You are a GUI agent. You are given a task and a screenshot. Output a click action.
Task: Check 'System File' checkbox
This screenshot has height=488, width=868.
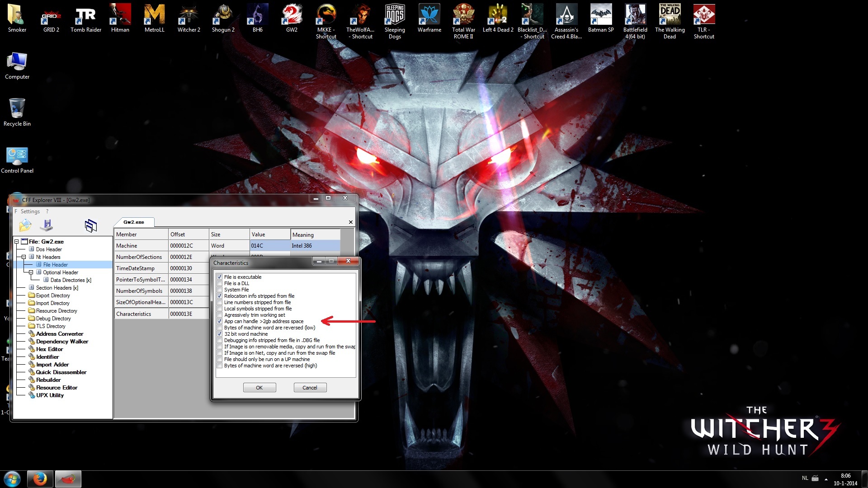pos(220,290)
